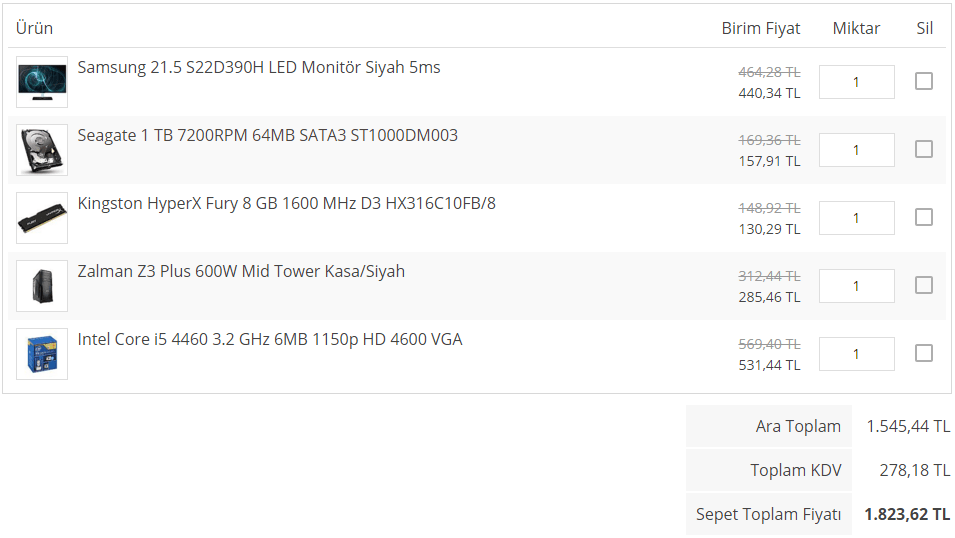The height and width of the screenshot is (538, 955).
Task: Click the Kingston HyperX RAM thumbnail
Action: click(42, 218)
